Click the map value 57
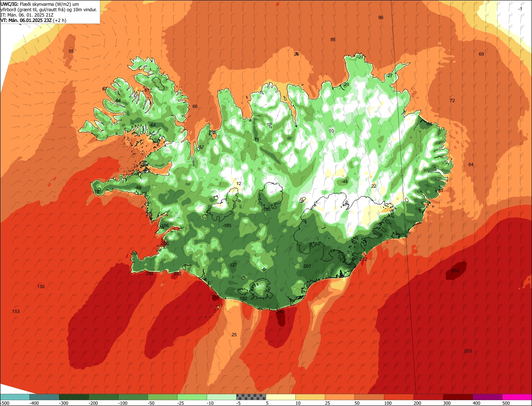This screenshot has width=532, height=406. point(201,147)
